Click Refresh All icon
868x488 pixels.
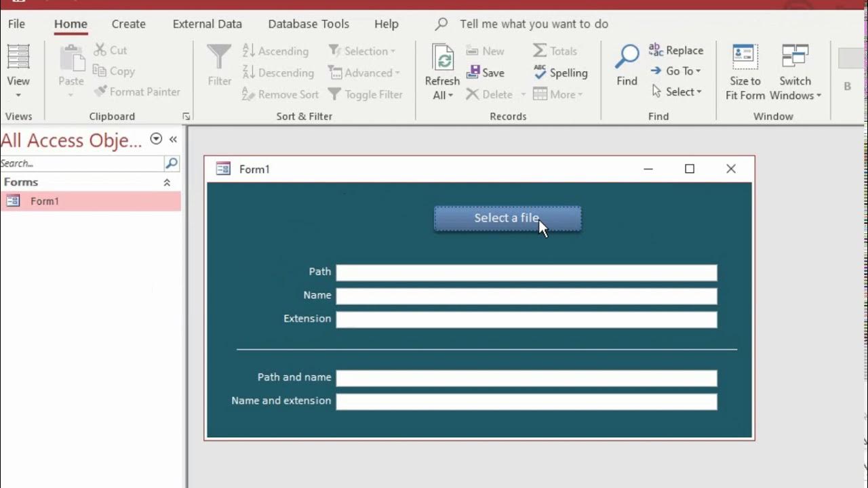(x=443, y=59)
